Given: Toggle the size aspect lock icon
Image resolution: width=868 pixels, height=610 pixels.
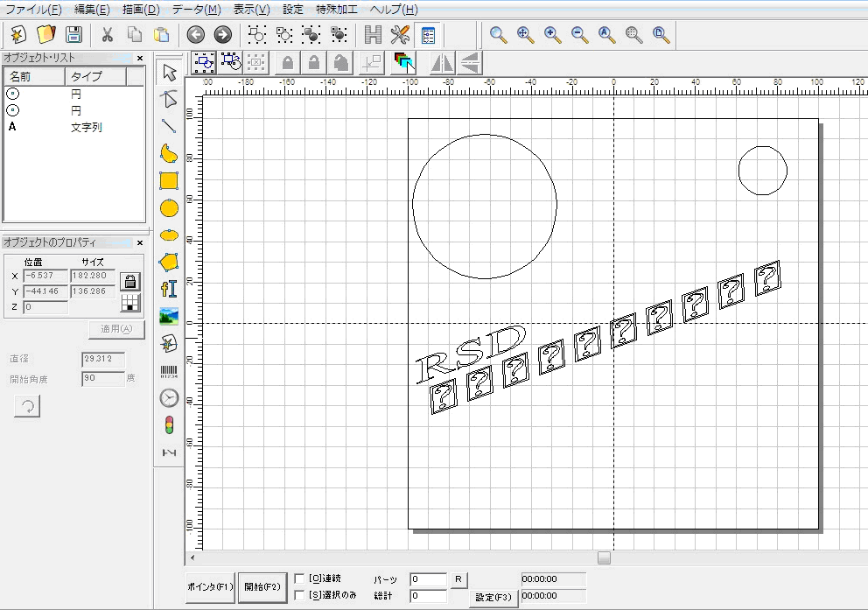Looking at the screenshot, I should 130,281.
